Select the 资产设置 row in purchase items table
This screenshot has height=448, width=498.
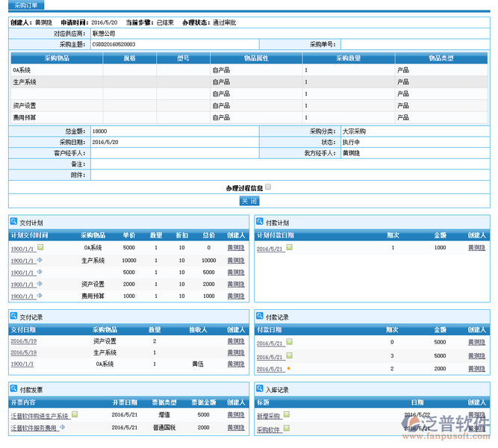click(x=249, y=105)
